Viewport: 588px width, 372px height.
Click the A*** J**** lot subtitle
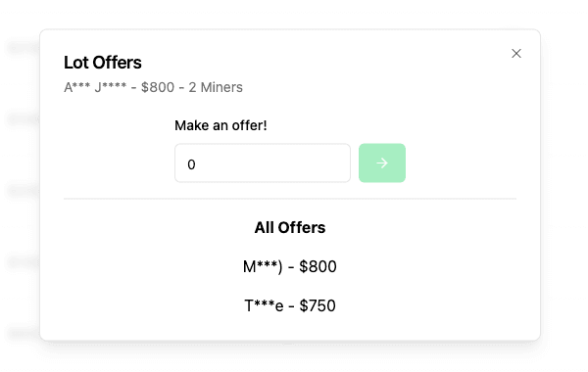click(x=153, y=87)
